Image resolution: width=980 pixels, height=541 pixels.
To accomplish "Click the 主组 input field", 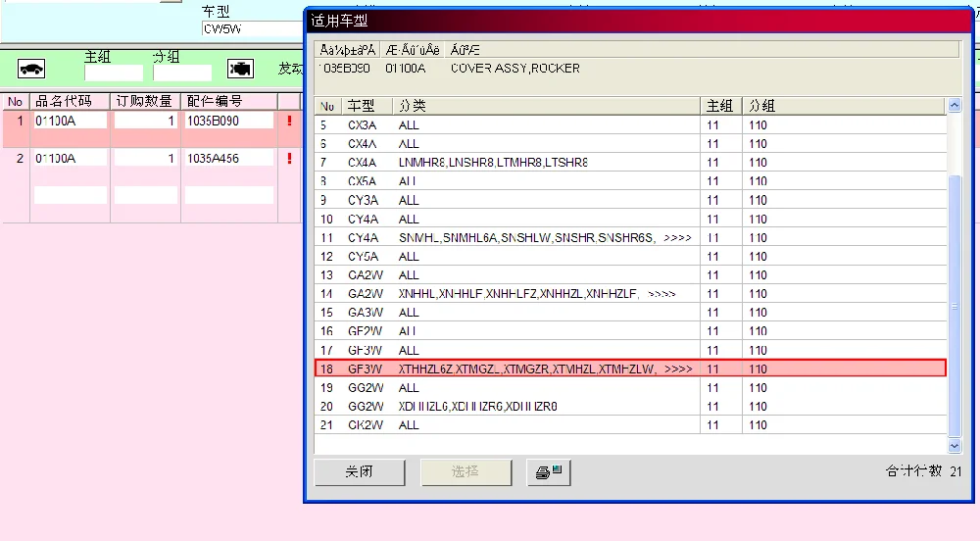I will pos(114,74).
